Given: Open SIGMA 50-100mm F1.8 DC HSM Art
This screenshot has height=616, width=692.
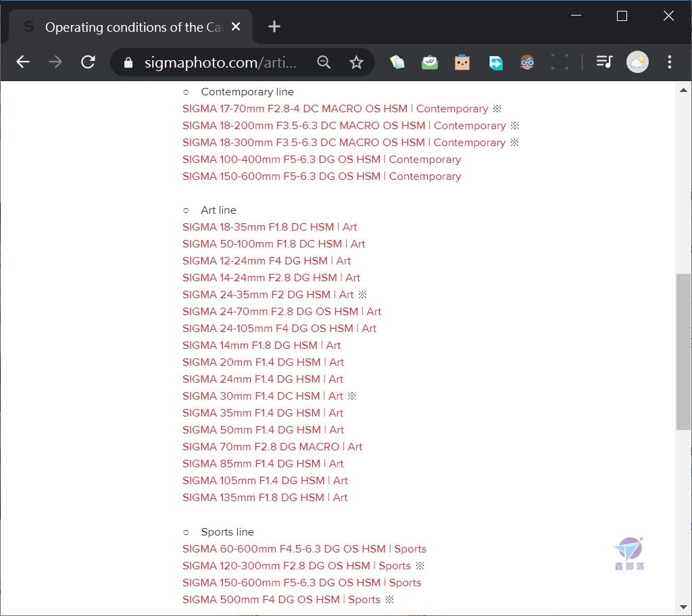Looking at the screenshot, I should click(x=274, y=243).
